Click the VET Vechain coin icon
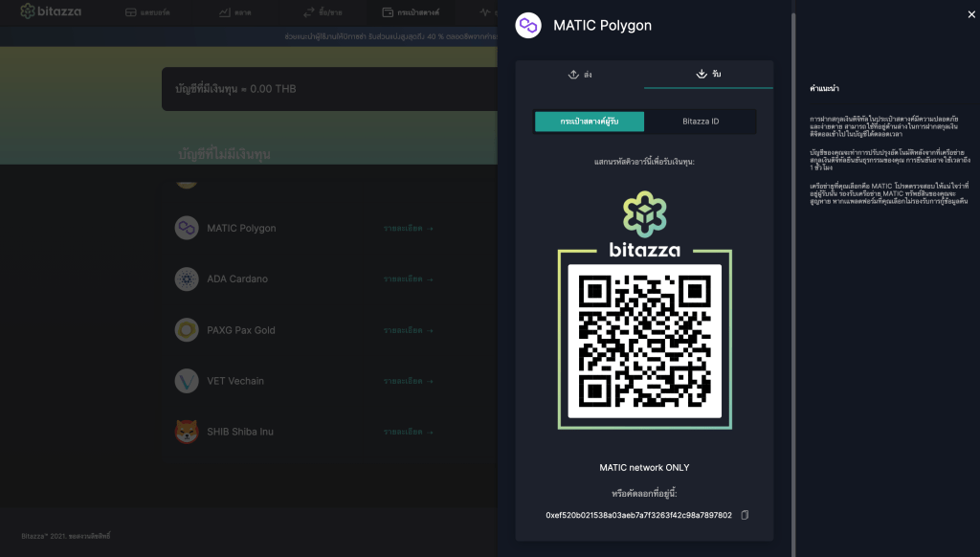Screen dimensions: 980x557 click(x=187, y=381)
